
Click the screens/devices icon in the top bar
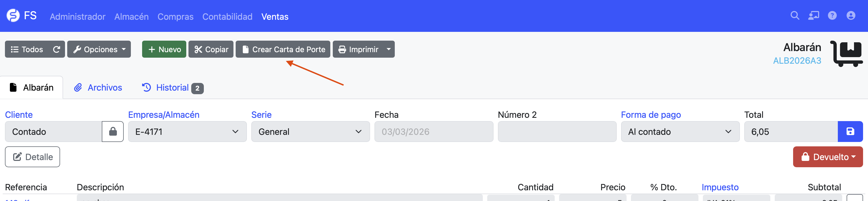tap(813, 15)
